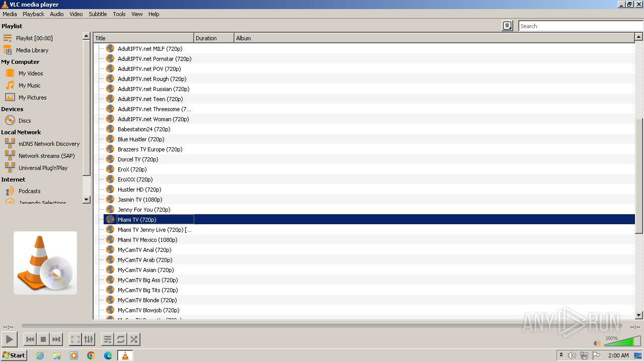The width and height of the screenshot is (644, 362).
Task: Select Dorcel TV (720p) entry
Action: tap(138, 159)
